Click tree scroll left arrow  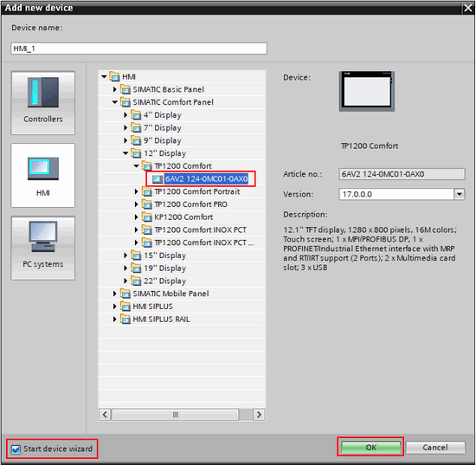pos(105,415)
